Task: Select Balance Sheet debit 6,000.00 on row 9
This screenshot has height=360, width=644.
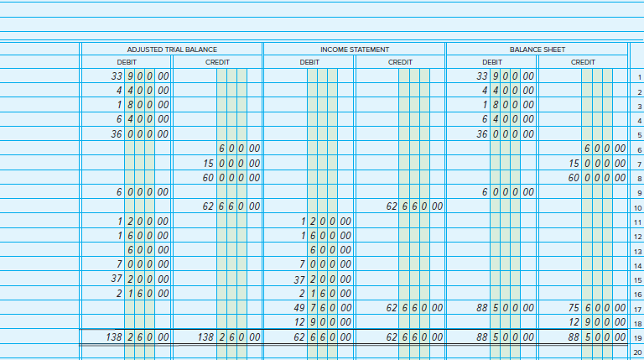Action: pos(506,191)
